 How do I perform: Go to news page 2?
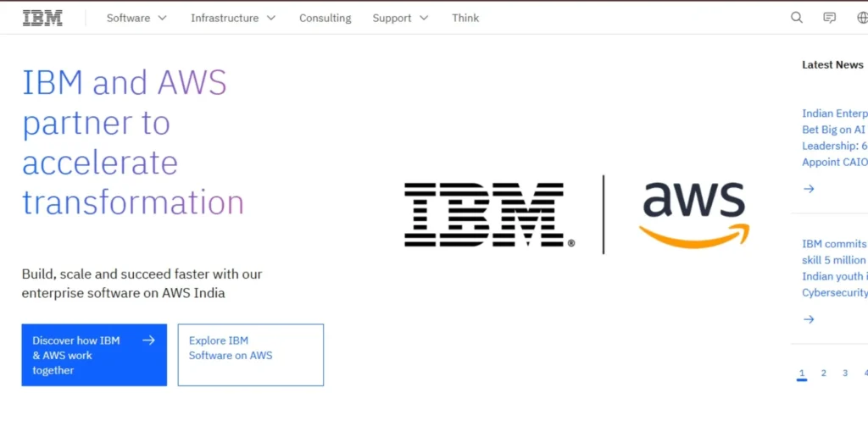pos(823,373)
